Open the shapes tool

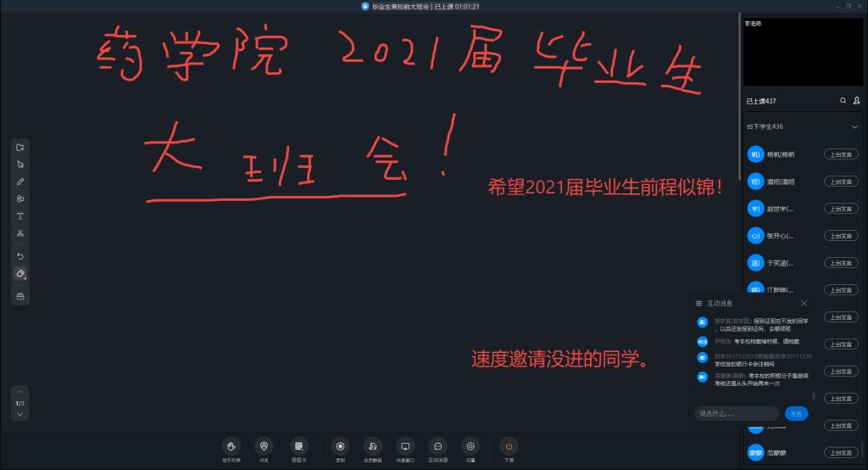click(20, 199)
